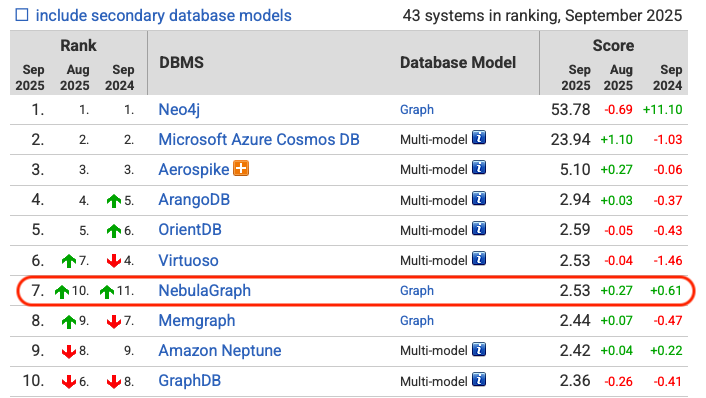
Task: Click Cosmos DB monthly change +1.10
Action: point(616,140)
